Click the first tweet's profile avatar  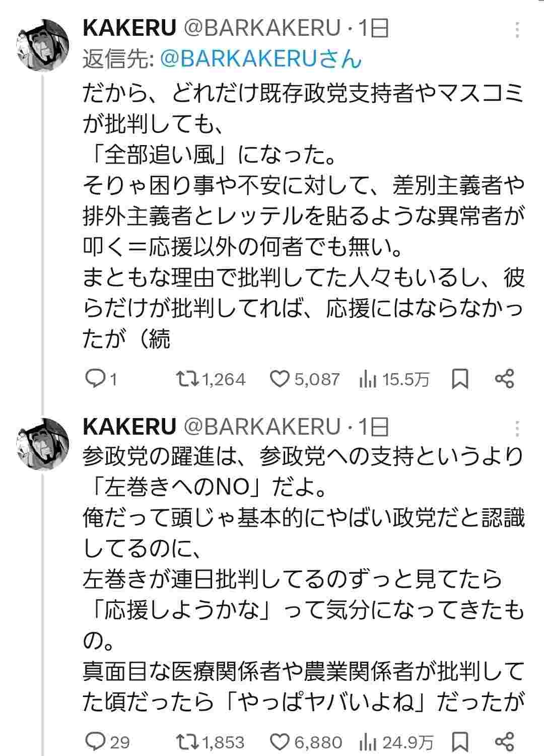[x=42, y=45]
